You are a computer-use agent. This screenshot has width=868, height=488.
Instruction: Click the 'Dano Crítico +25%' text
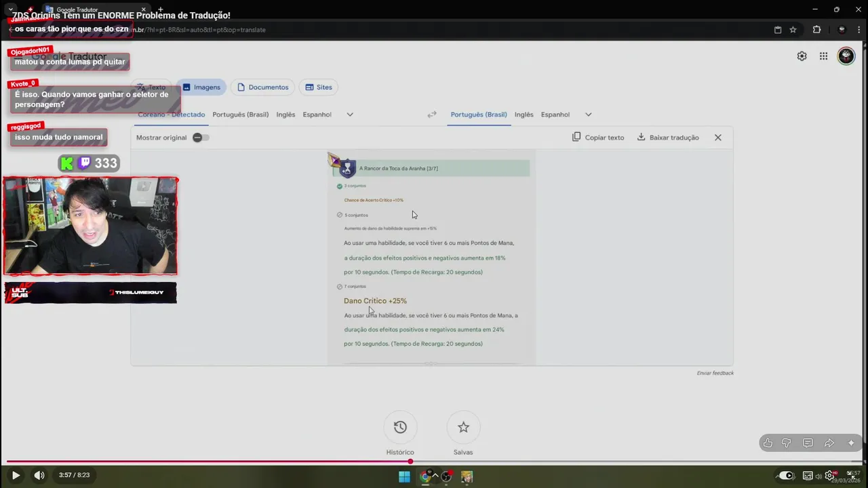[375, 301]
